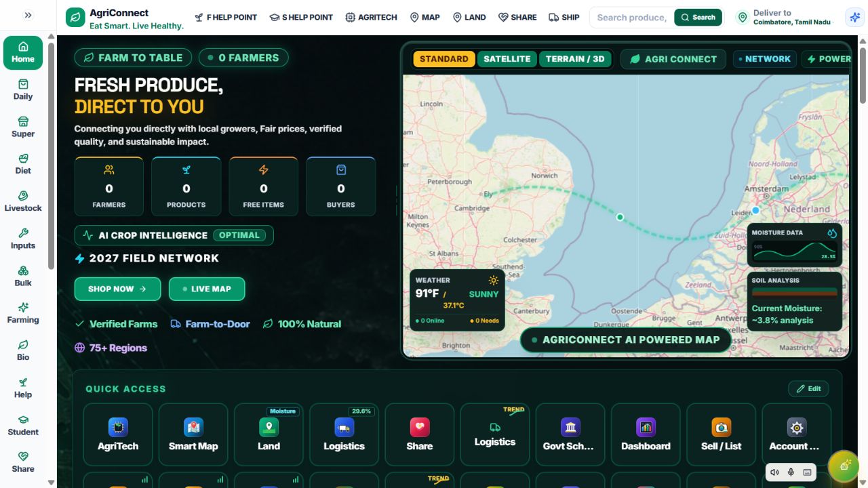Viewport: 868px width, 488px height.
Task: Open Land tile with Moisture badge
Action: point(269,434)
